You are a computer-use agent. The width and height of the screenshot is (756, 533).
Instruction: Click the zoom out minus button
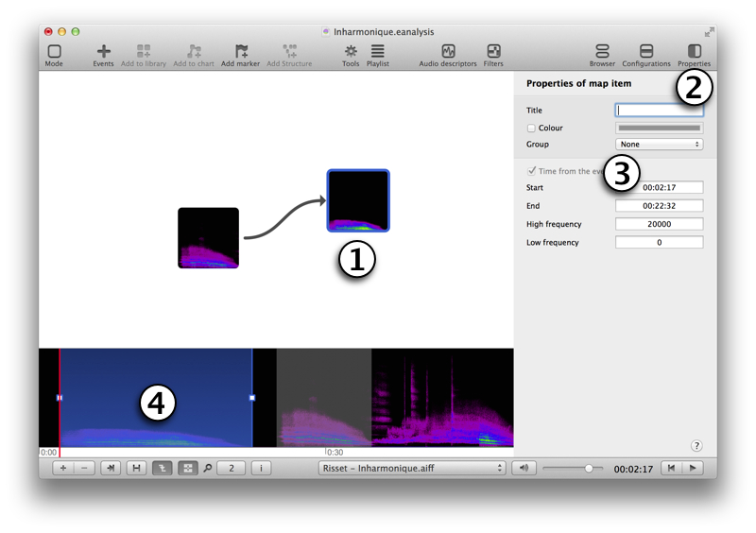point(84,468)
